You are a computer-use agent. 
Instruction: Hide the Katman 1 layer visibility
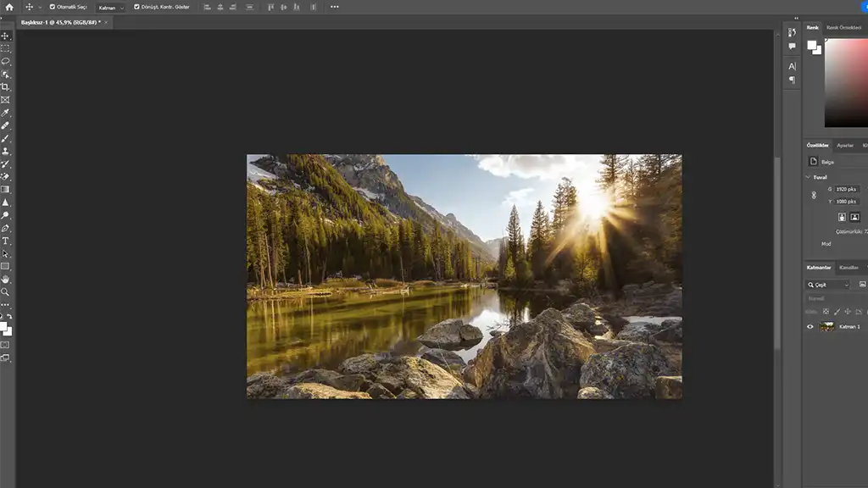(x=810, y=326)
